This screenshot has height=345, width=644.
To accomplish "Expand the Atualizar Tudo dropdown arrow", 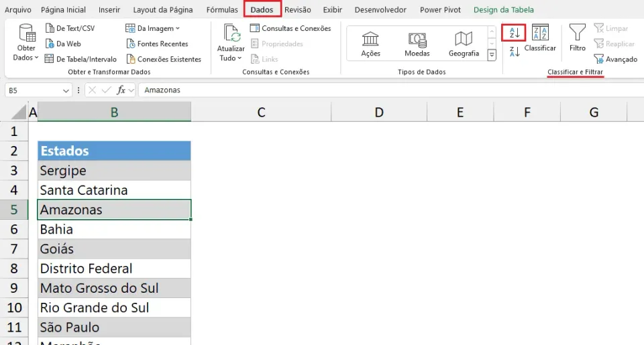I will pos(239,58).
